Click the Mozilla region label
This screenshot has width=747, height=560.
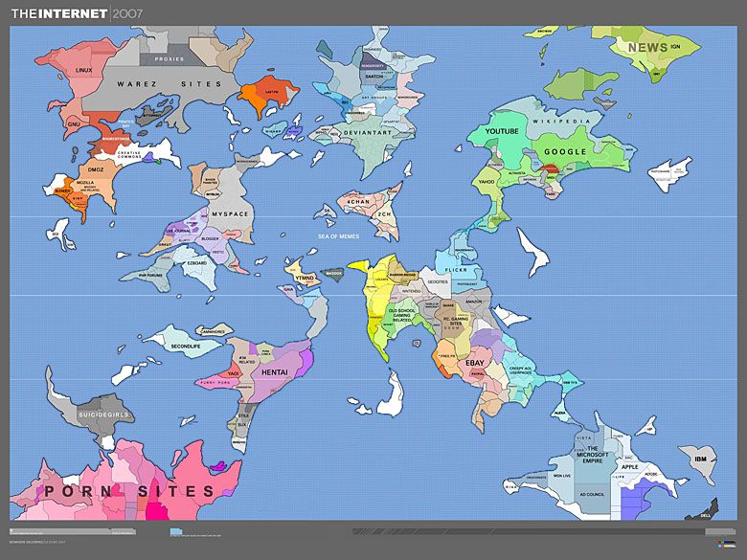[85, 181]
